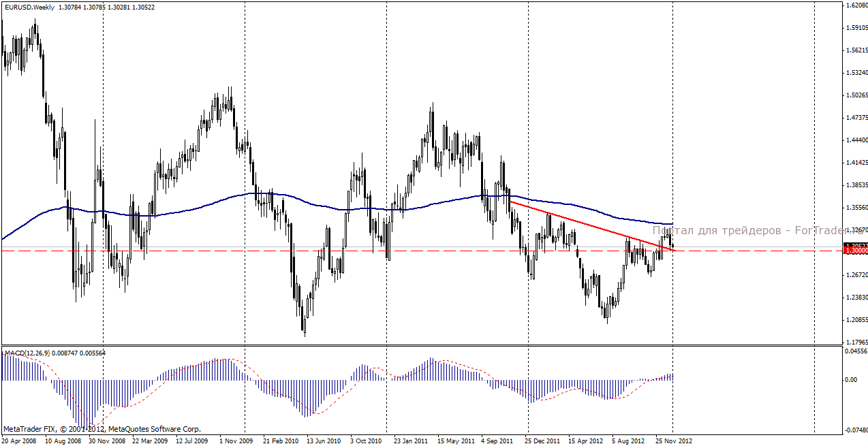Click the 25 Nov 2012 date label
The image size is (868, 446).
[x=674, y=441]
